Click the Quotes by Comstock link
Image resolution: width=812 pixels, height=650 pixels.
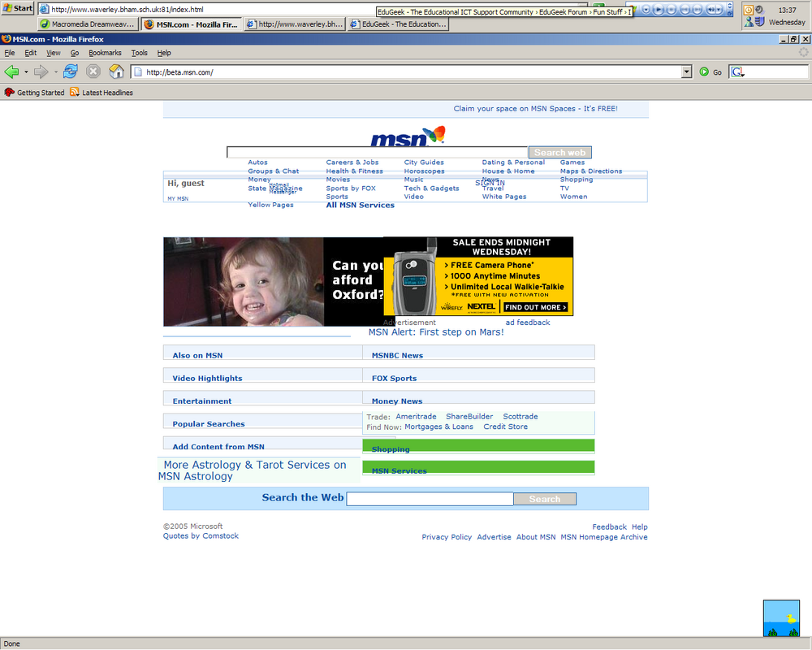(x=201, y=536)
